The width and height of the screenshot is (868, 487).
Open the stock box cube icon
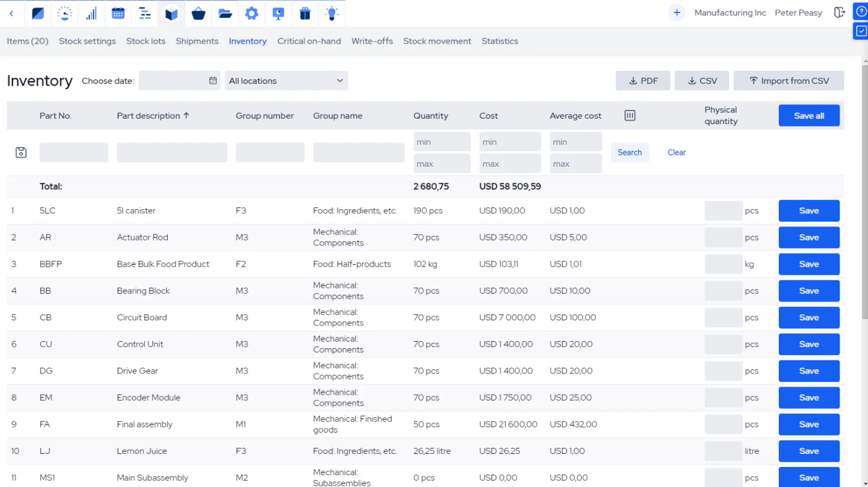tap(171, 13)
